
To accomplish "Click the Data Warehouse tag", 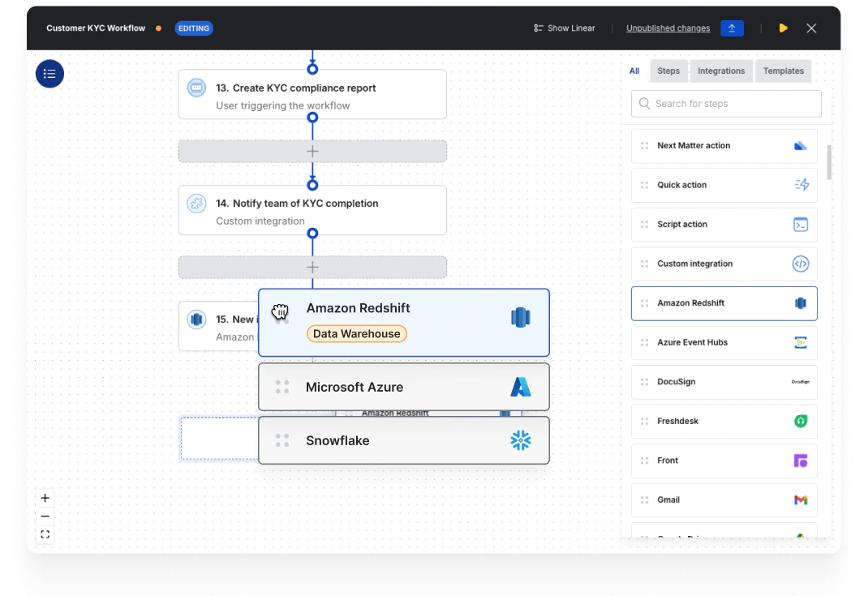I will pyautogui.click(x=356, y=334).
